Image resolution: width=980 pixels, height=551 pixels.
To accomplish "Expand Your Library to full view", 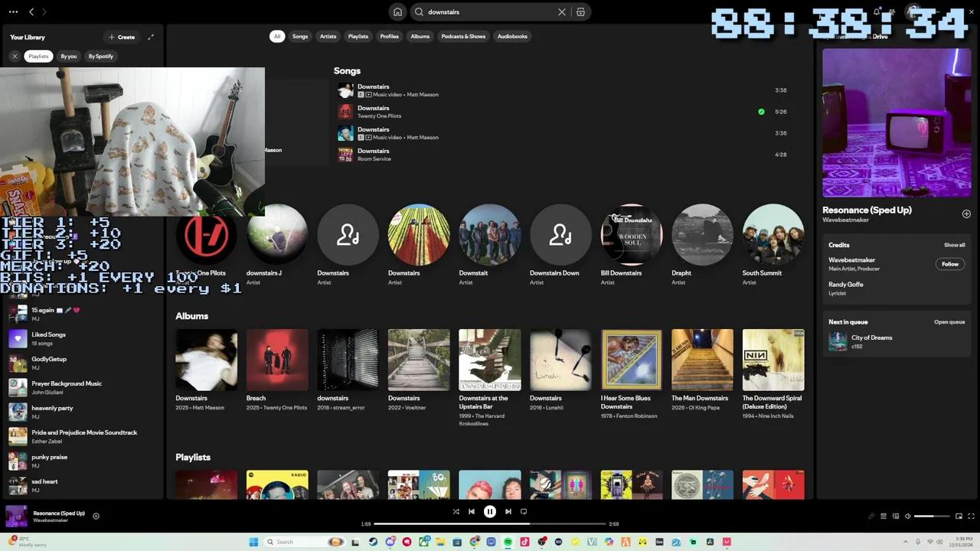I will pyautogui.click(x=151, y=37).
